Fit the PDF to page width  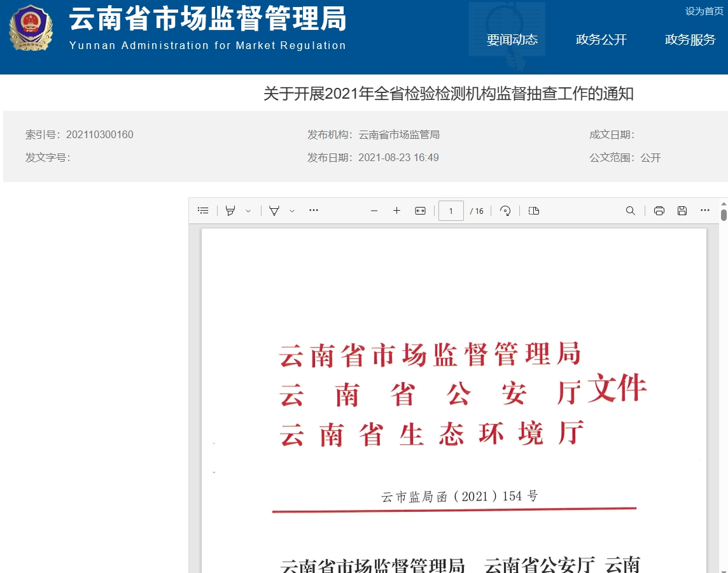(x=420, y=211)
